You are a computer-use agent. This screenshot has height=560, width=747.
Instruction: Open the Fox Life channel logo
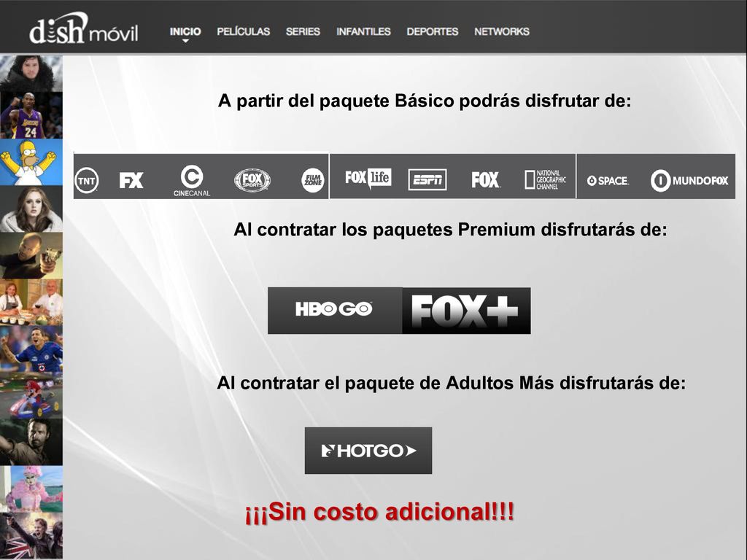pos(368,179)
